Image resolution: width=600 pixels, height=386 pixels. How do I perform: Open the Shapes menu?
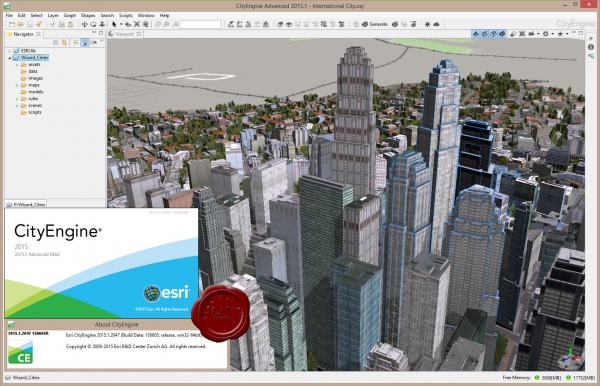[x=88, y=15]
